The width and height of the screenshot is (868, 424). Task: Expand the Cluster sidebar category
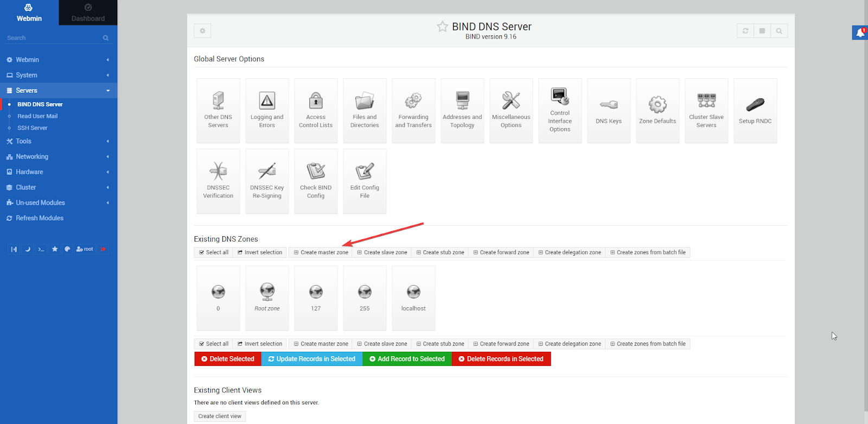click(x=59, y=187)
